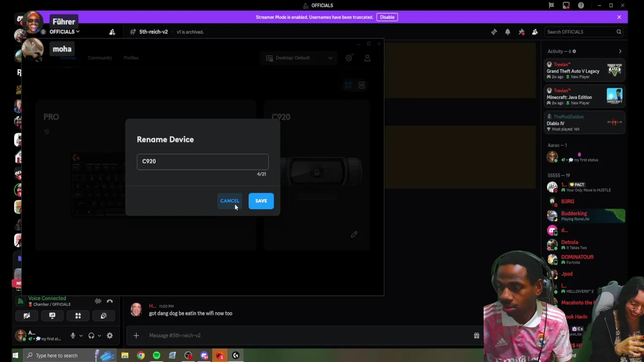Open the 5th-reich-v2 channel title

pyautogui.click(x=153, y=32)
